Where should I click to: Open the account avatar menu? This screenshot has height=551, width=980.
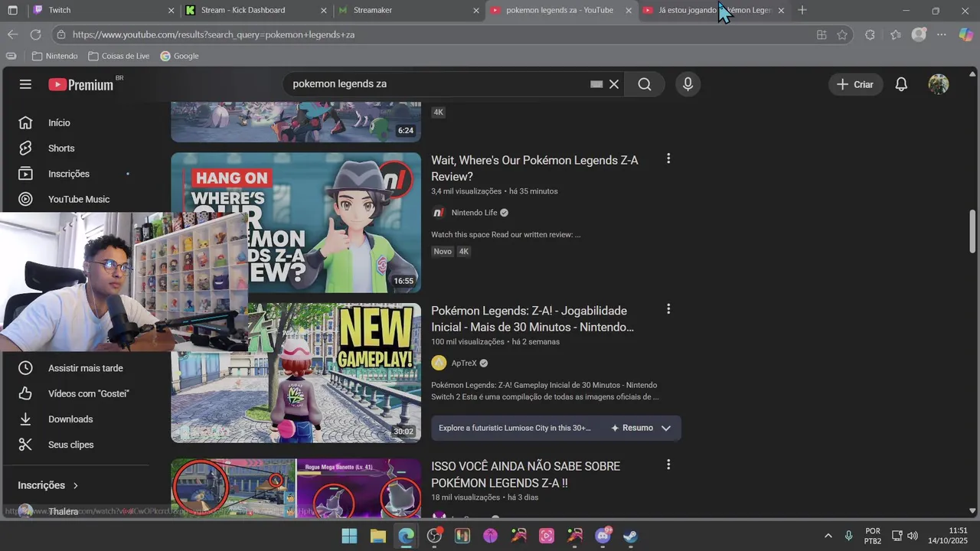(x=938, y=84)
